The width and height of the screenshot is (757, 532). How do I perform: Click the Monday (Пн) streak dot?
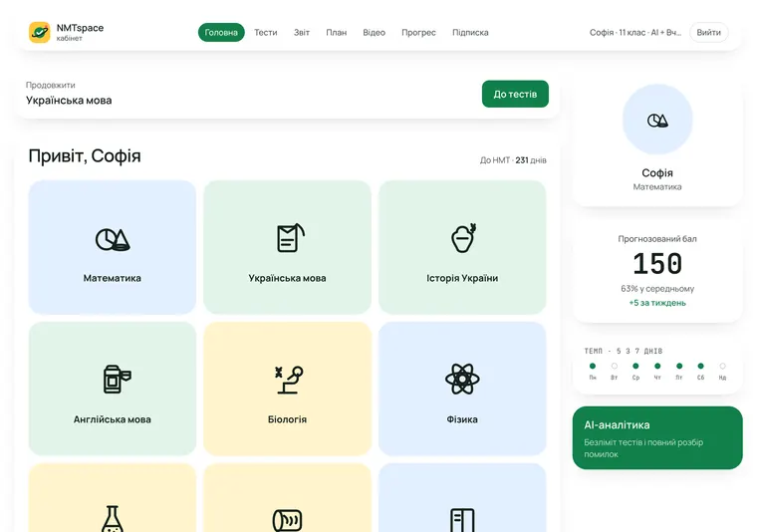[593, 366]
